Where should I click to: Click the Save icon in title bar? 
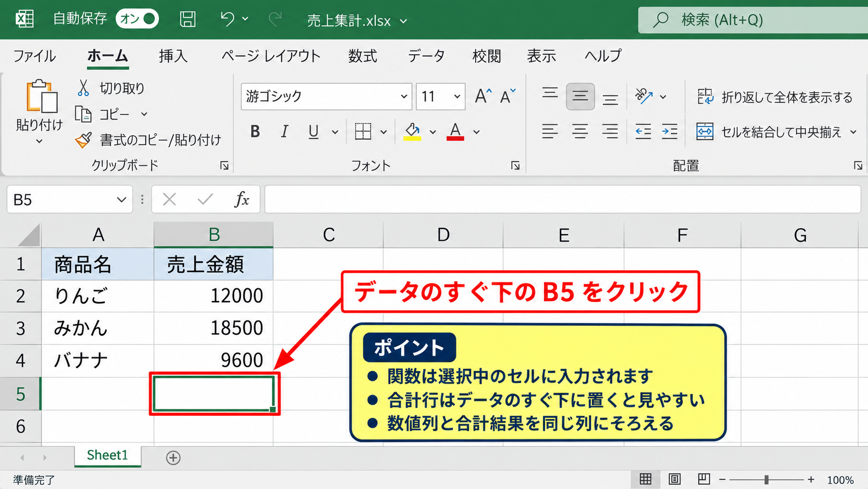tap(187, 19)
